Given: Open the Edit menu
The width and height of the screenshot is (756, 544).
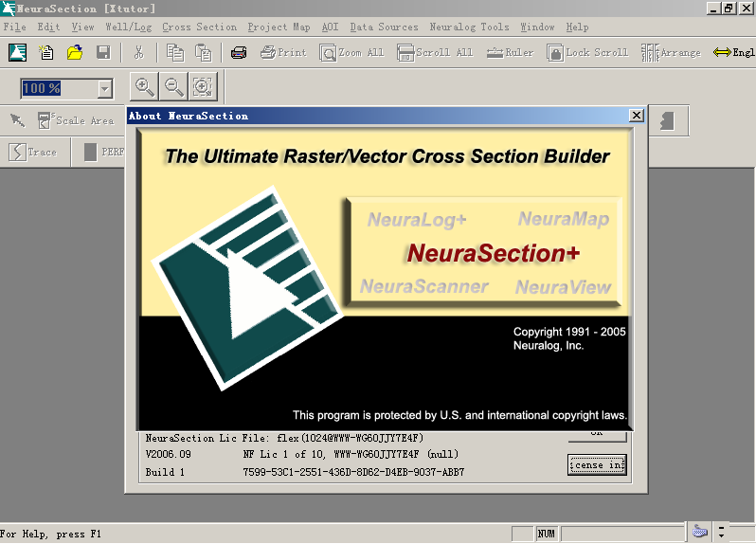Looking at the screenshot, I should coord(48,27).
